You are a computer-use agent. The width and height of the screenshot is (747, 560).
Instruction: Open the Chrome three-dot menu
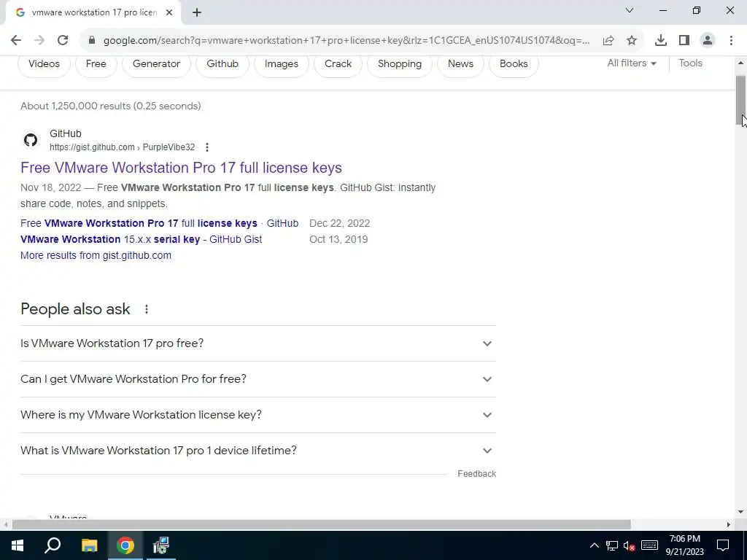point(731,41)
